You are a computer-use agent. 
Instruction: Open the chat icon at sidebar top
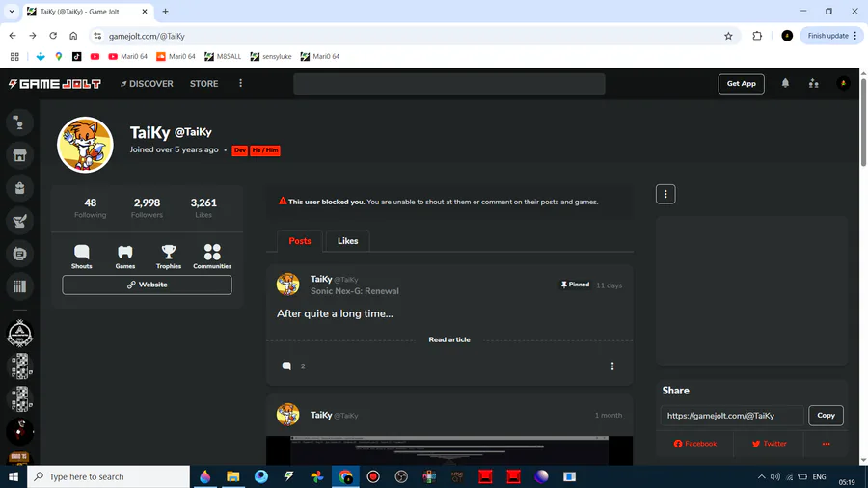[19, 122]
